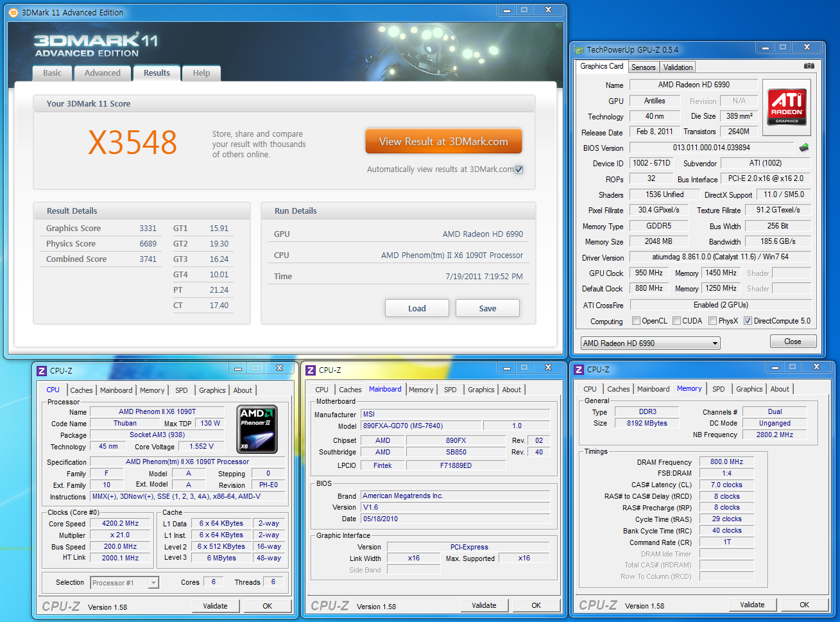840x622 pixels.
Task: Click the GPU Clock value 950 MHz
Action: 649,273
